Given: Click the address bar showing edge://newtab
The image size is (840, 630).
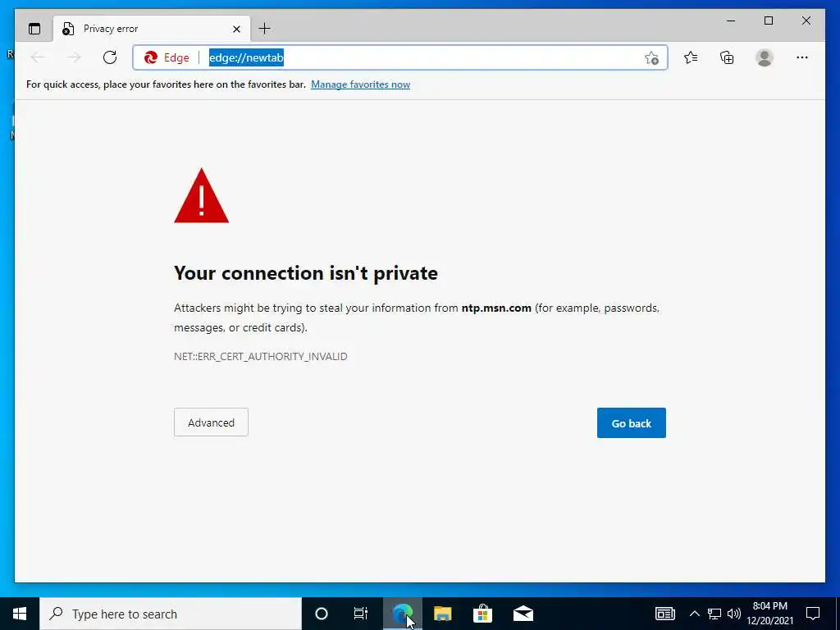Looking at the screenshot, I should [400, 57].
